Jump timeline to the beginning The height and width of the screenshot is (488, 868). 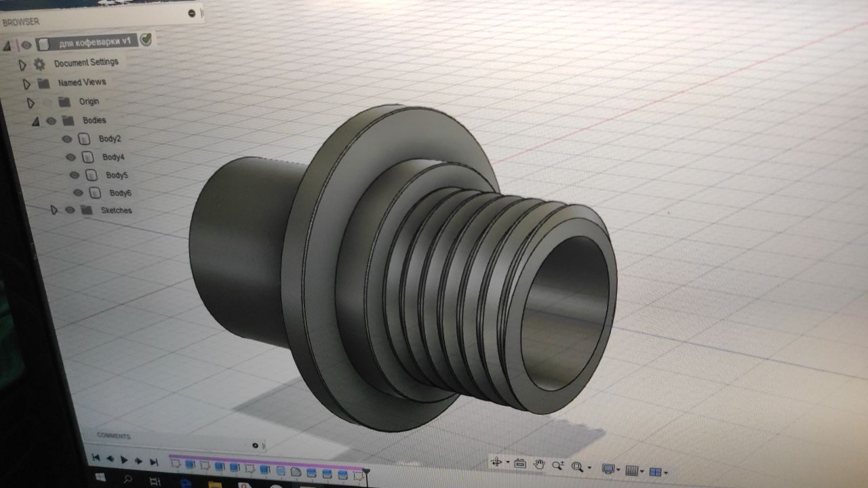pyautogui.click(x=96, y=457)
